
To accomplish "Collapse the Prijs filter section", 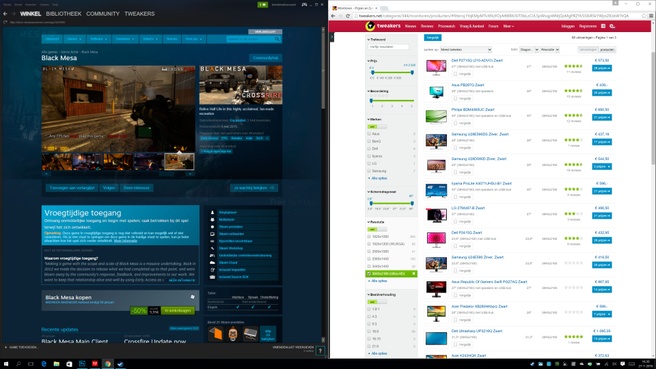I will (x=372, y=61).
